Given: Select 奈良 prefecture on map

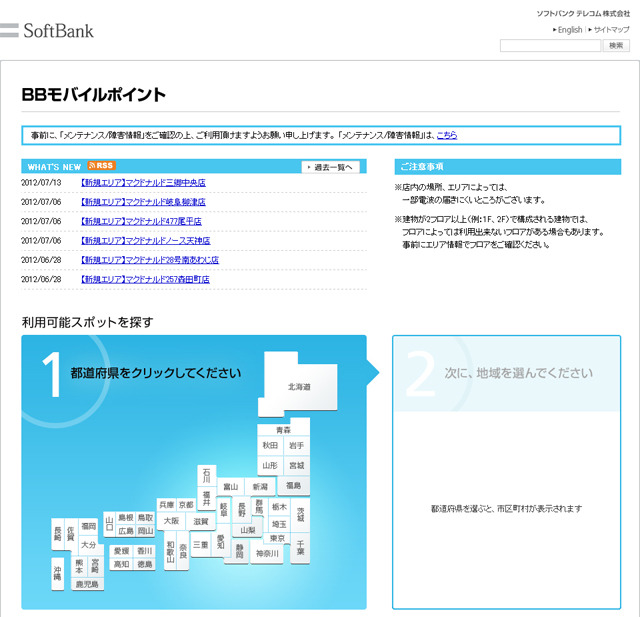Looking at the screenshot, I should tap(183, 550).
